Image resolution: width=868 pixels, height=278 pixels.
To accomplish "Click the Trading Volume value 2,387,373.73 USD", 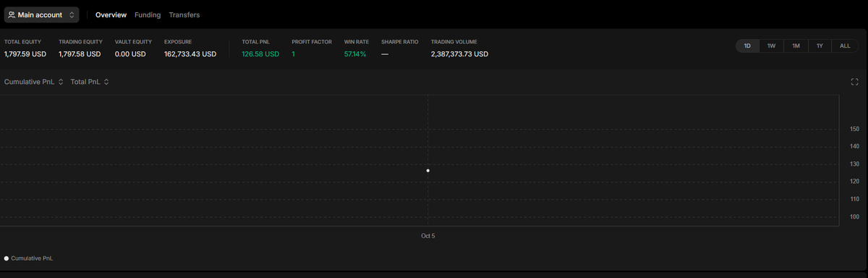I will 459,54.
